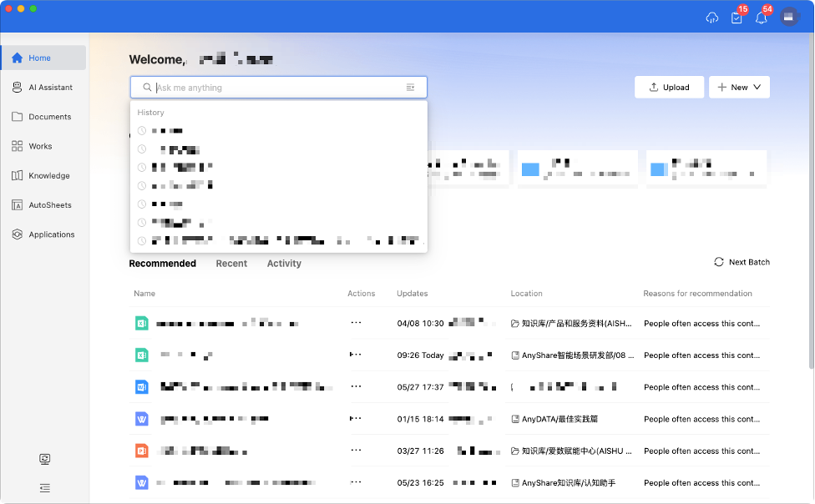
Task: Open the AnyDATA/最佳实践篇 location link
Action: pyautogui.click(x=560, y=419)
